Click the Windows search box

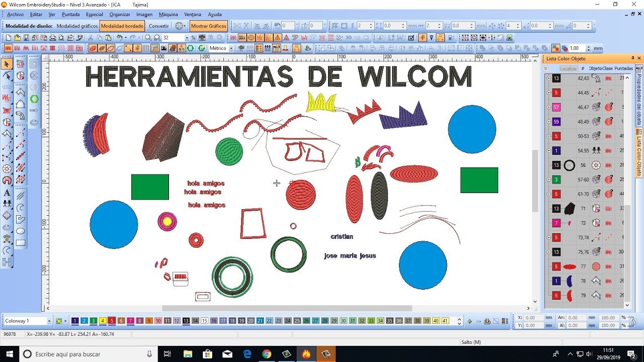[x=88, y=354]
